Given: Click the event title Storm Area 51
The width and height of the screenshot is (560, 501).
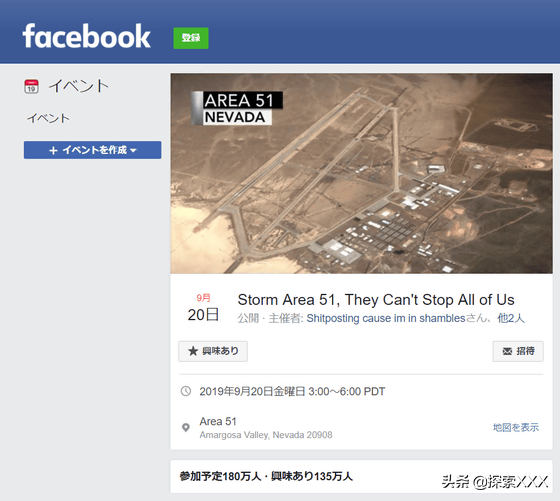Looking at the screenshot, I should coord(376,300).
